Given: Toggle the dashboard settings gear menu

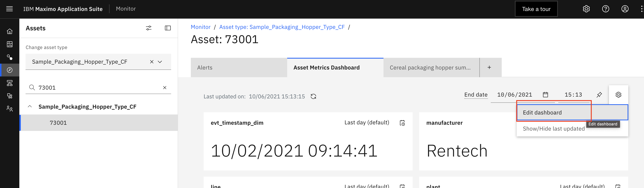Looking at the screenshot, I should coord(618,95).
